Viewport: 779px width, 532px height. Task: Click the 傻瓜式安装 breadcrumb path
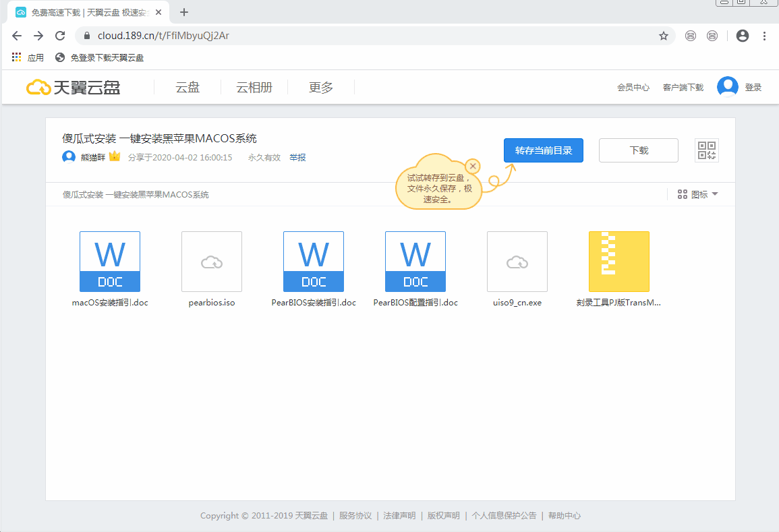point(136,195)
